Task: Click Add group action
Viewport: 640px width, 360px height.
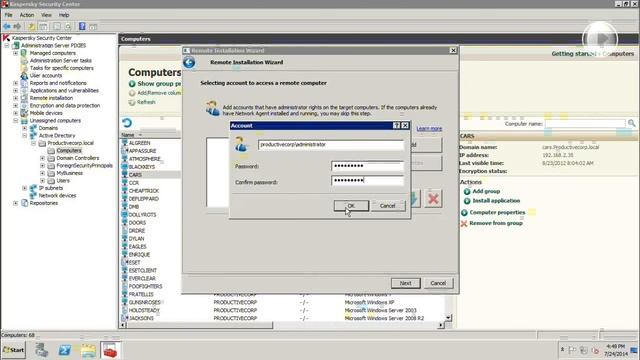Action: [x=486, y=191]
